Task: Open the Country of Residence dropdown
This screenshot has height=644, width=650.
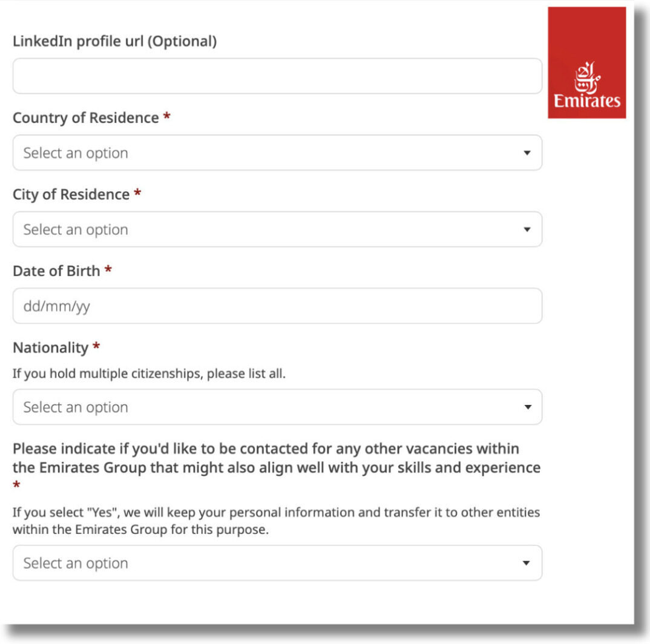Action: [x=277, y=153]
